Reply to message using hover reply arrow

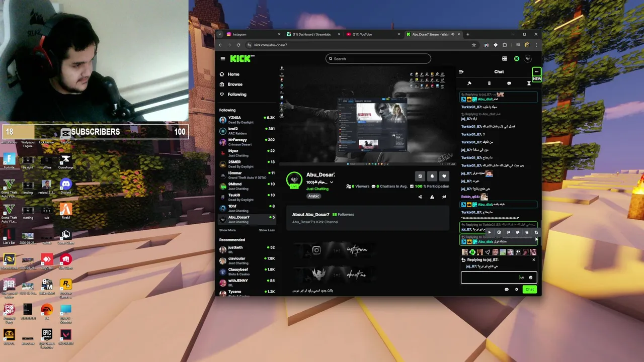pos(536,232)
